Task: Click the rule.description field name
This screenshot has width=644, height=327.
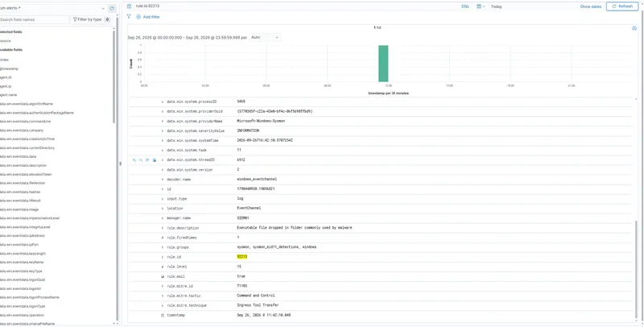Action: coord(183,228)
